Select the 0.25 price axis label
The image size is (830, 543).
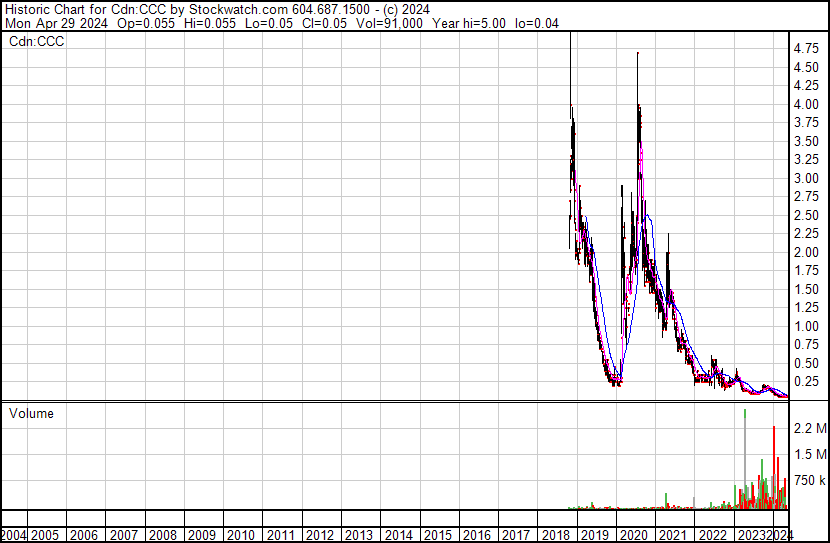[806, 382]
